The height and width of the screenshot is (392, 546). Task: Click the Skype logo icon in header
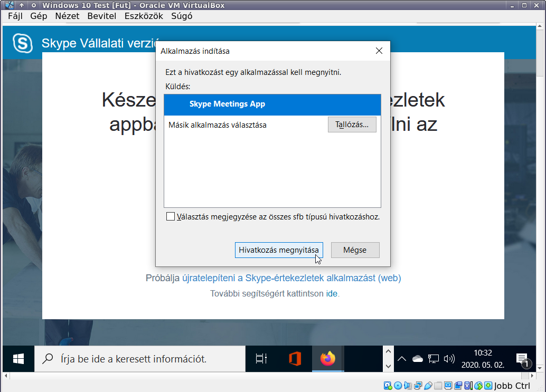[23, 43]
